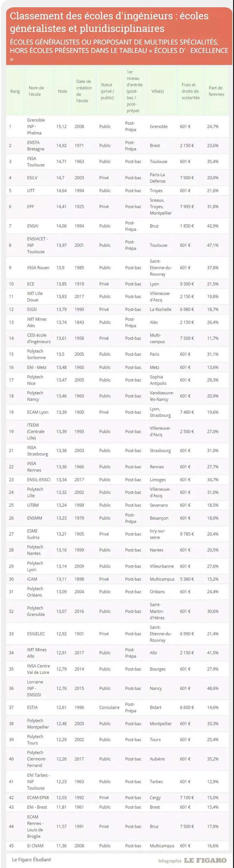Screen dimensions: 234x868
Task: Click the EI CNAM school name
Action: click(x=35, y=846)
